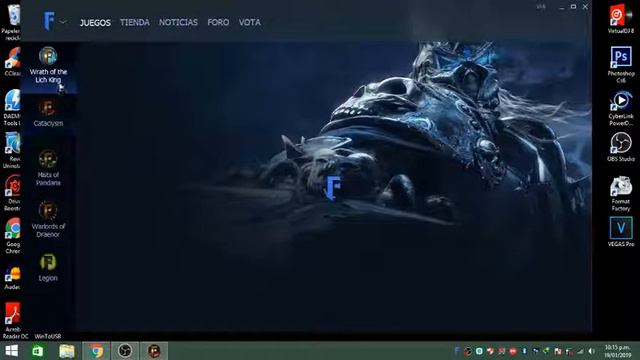Click the network signal tray icon
This screenshot has width=640, height=360.
pyautogui.click(x=580, y=351)
